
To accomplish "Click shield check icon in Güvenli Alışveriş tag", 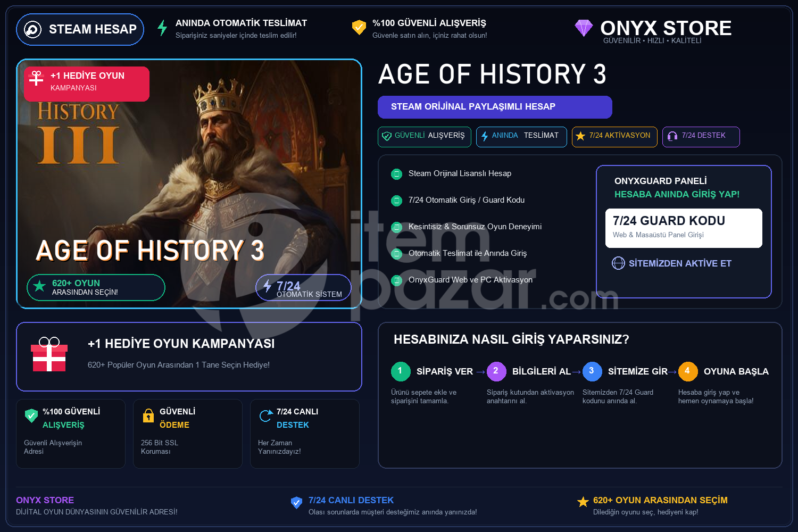I will pos(387,136).
